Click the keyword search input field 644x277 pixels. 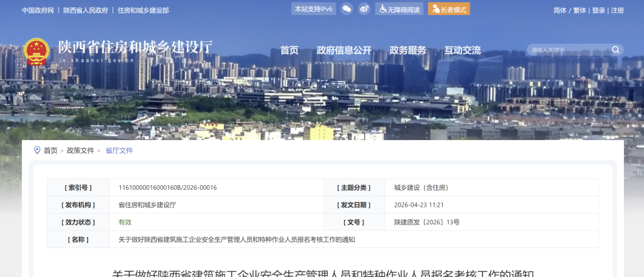coord(566,50)
